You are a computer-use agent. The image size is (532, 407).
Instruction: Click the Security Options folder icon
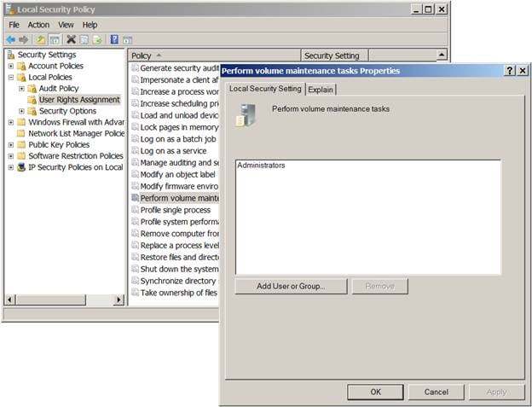click(32, 111)
